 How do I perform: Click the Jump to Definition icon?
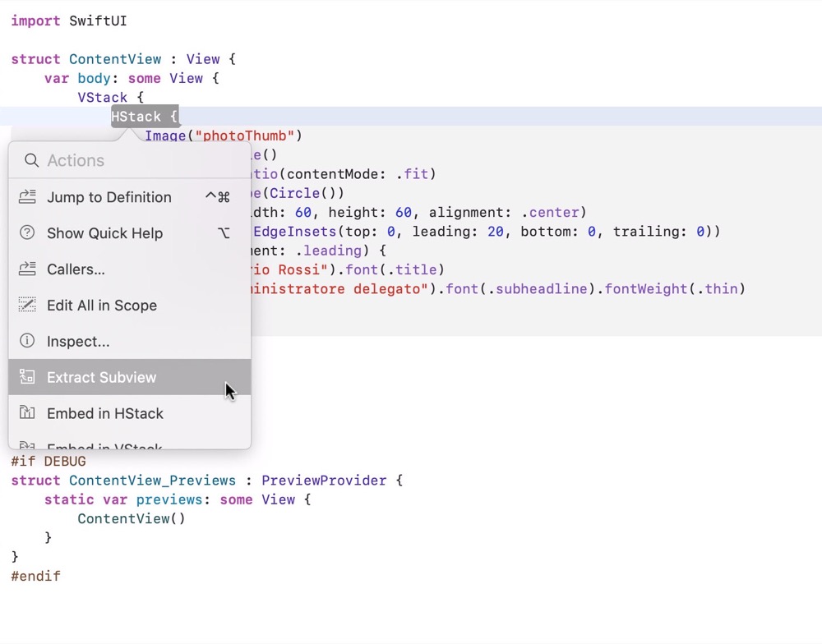27,197
